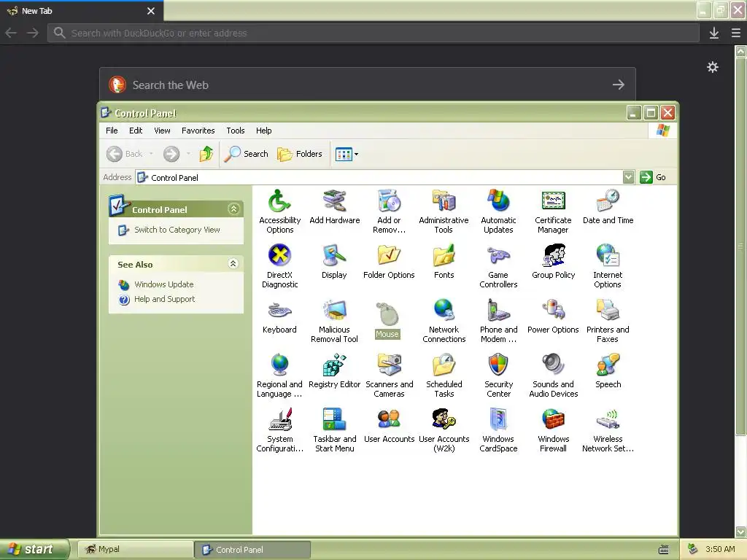
Task: Open the Fonts folder icon
Action: coord(444,262)
